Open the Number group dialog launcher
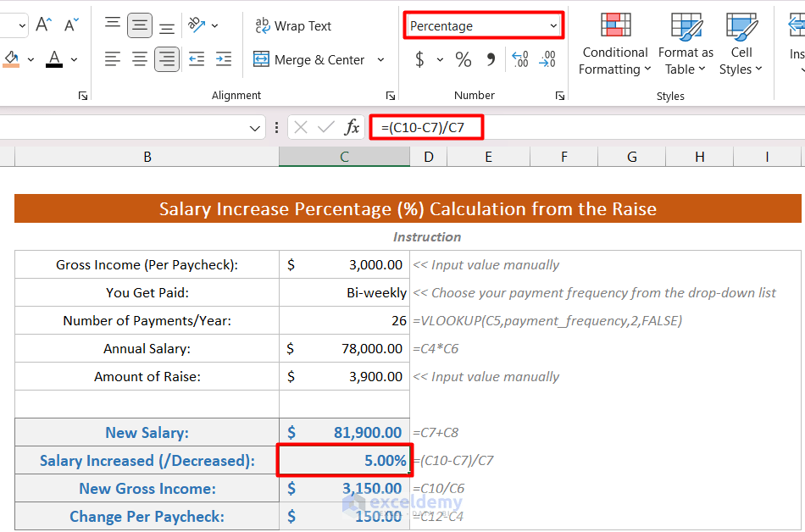 point(560,96)
